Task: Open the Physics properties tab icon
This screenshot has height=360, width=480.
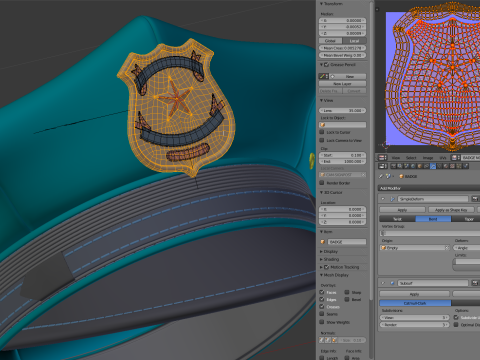Action: click(x=466, y=166)
